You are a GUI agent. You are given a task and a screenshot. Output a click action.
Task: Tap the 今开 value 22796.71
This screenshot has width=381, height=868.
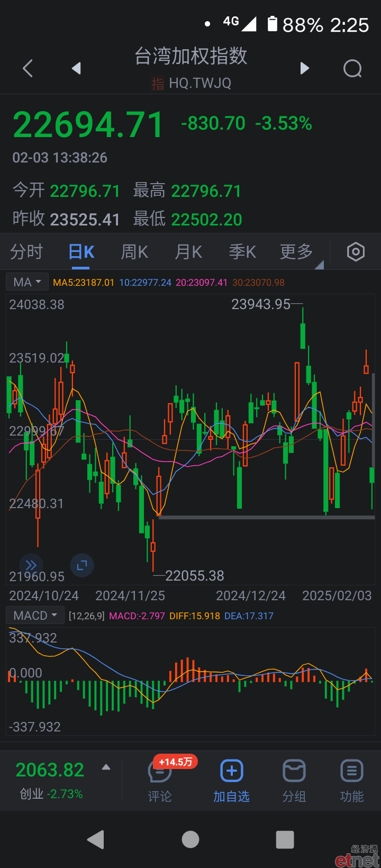click(x=85, y=191)
